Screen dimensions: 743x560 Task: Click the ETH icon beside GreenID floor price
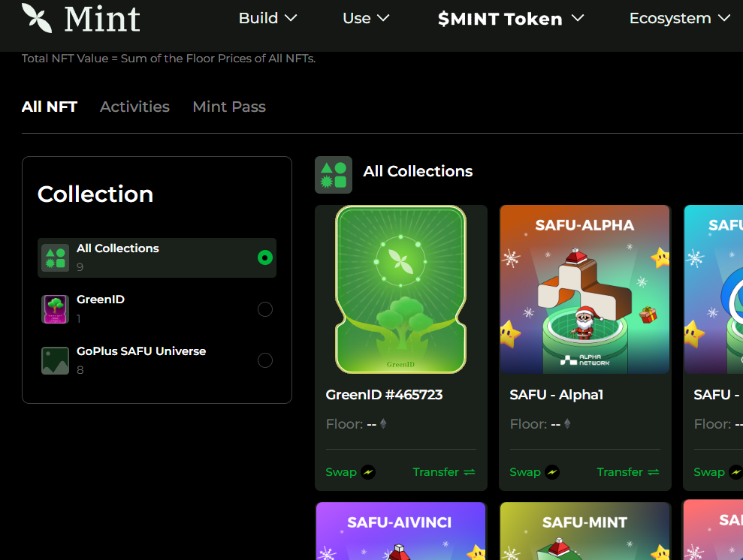pos(383,423)
